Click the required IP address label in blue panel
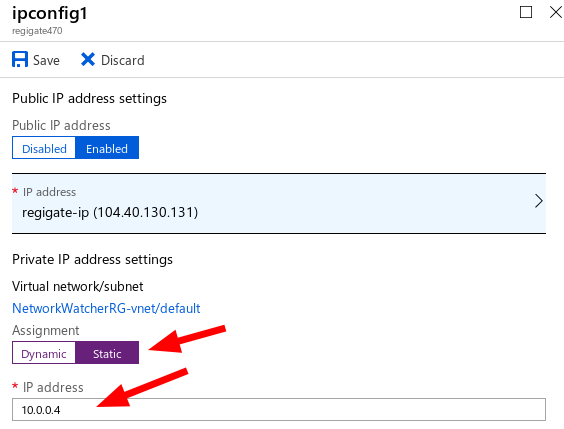Image resolution: width=564 pixels, height=429 pixels. click(49, 192)
